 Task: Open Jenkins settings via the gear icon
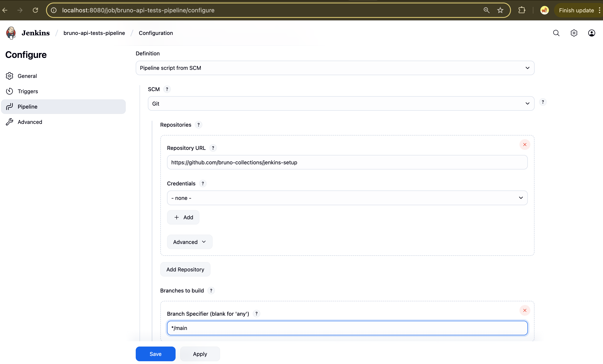[574, 33]
